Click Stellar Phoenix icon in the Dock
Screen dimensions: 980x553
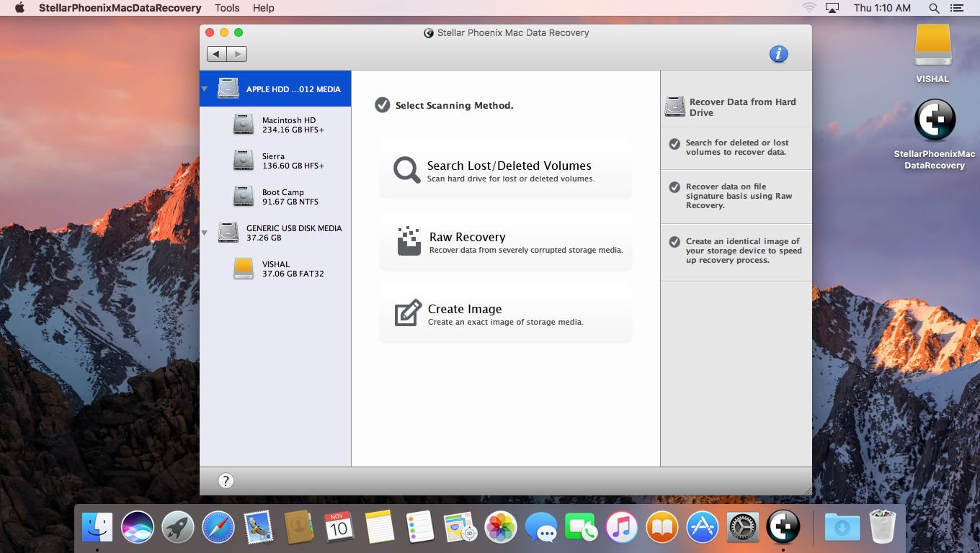tap(783, 527)
